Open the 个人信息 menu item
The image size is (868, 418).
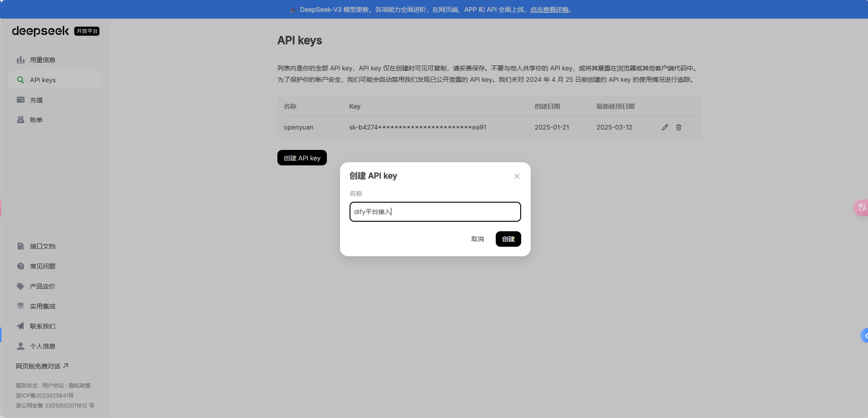click(x=55, y=346)
